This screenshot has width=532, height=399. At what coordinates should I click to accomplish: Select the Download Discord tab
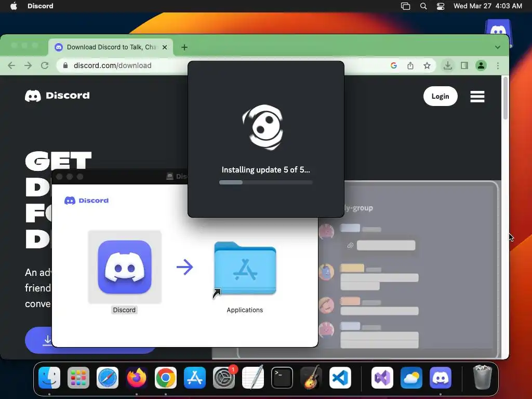pyautogui.click(x=111, y=47)
